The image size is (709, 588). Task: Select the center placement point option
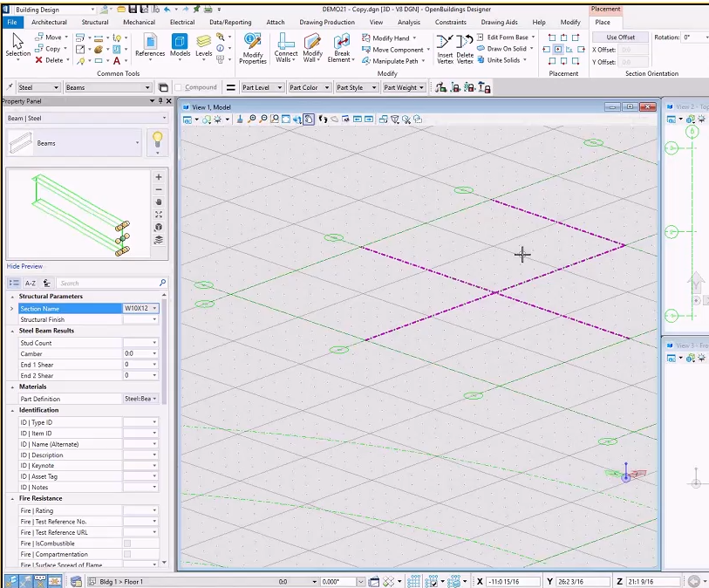[558, 50]
